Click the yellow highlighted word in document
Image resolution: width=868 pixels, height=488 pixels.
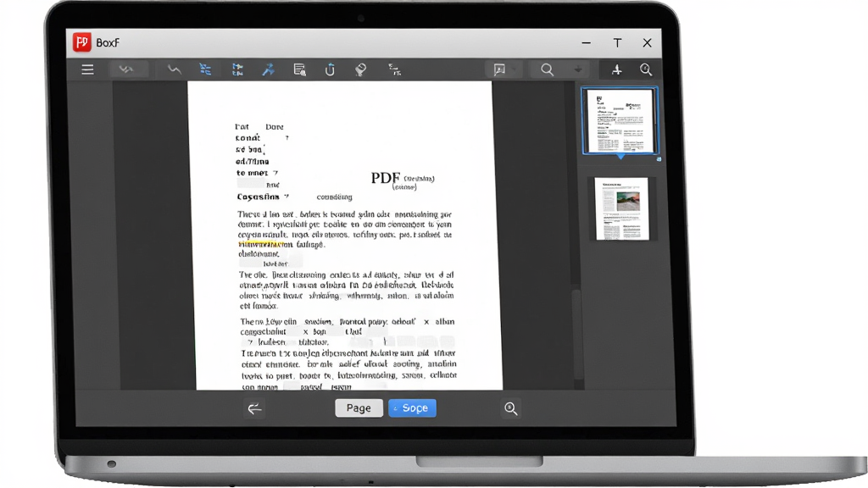pos(260,244)
